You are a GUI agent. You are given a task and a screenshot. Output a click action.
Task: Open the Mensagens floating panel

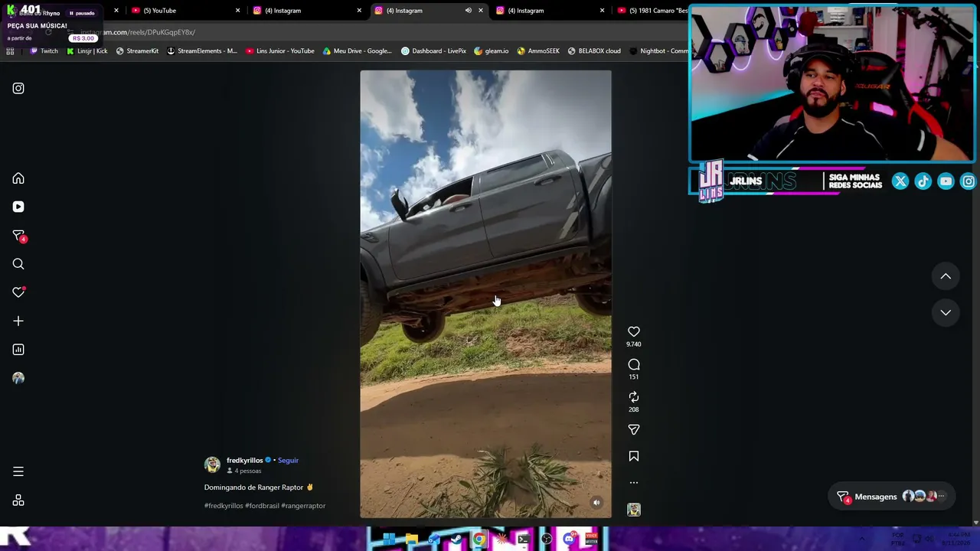[893, 497]
